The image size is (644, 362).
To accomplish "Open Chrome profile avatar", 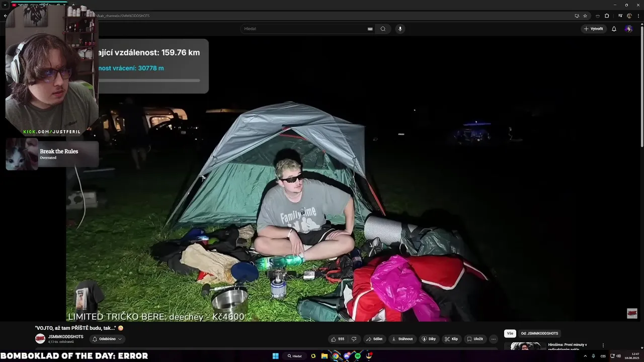I will [x=629, y=16].
